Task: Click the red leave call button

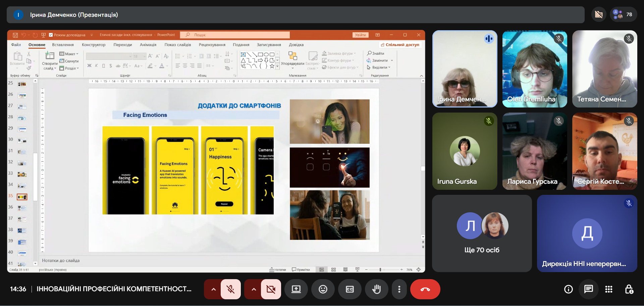Action: tap(425, 289)
